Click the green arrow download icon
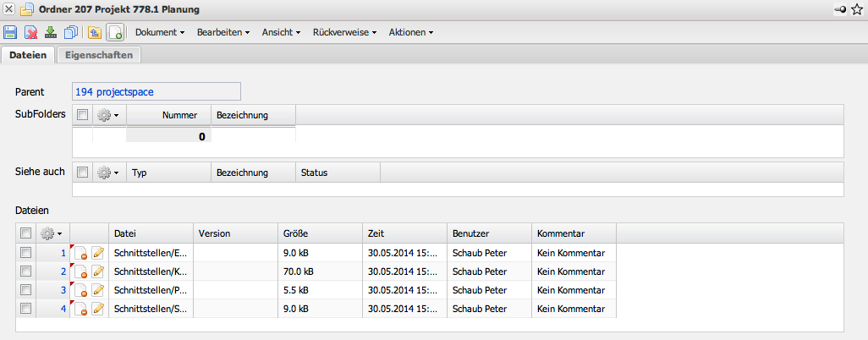This screenshot has height=340, width=868. pos(51,33)
